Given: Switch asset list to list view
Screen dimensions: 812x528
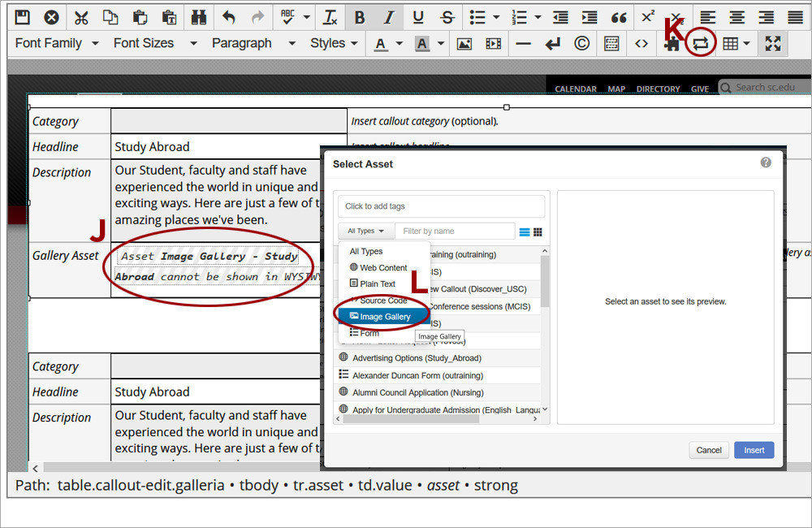Looking at the screenshot, I should (x=525, y=232).
